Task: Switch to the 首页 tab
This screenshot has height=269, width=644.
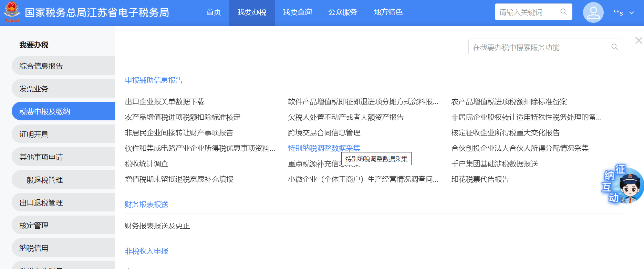Action: pos(214,12)
